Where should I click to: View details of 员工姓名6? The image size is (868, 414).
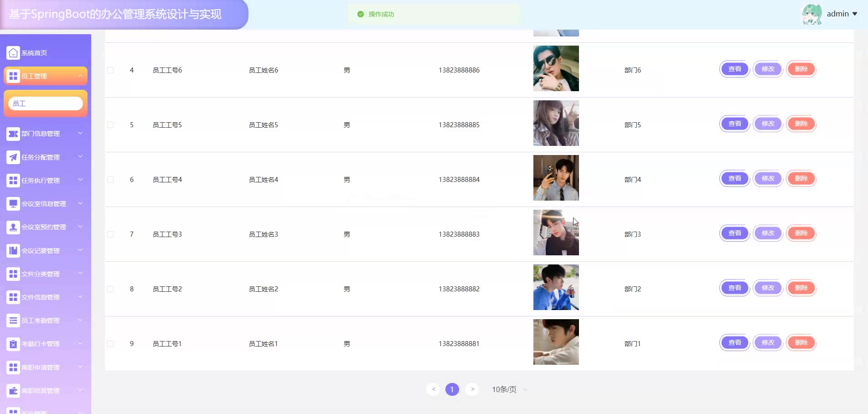[734, 69]
